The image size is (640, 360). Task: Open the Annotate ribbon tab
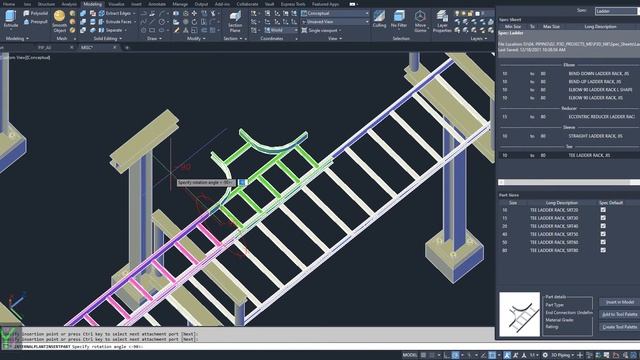click(157, 4)
